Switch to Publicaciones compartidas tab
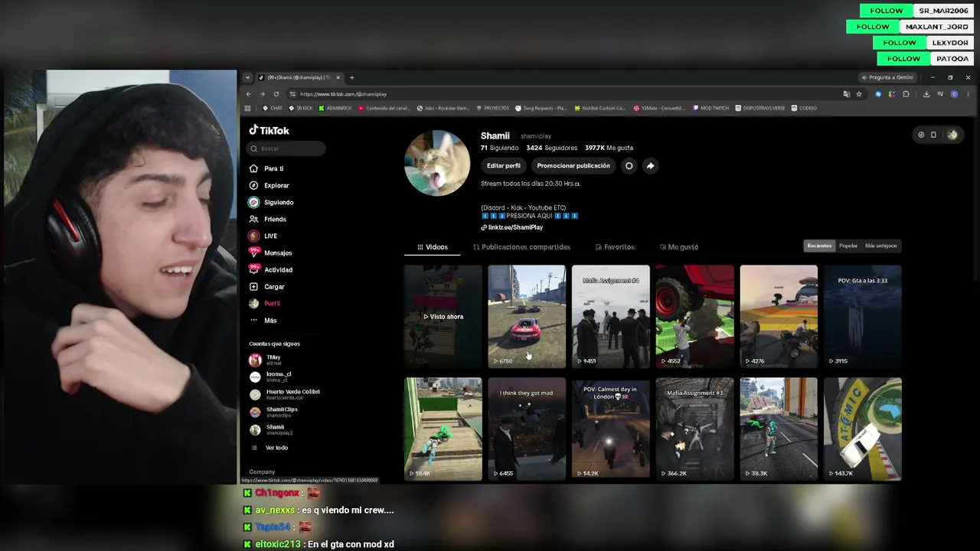 (x=521, y=247)
